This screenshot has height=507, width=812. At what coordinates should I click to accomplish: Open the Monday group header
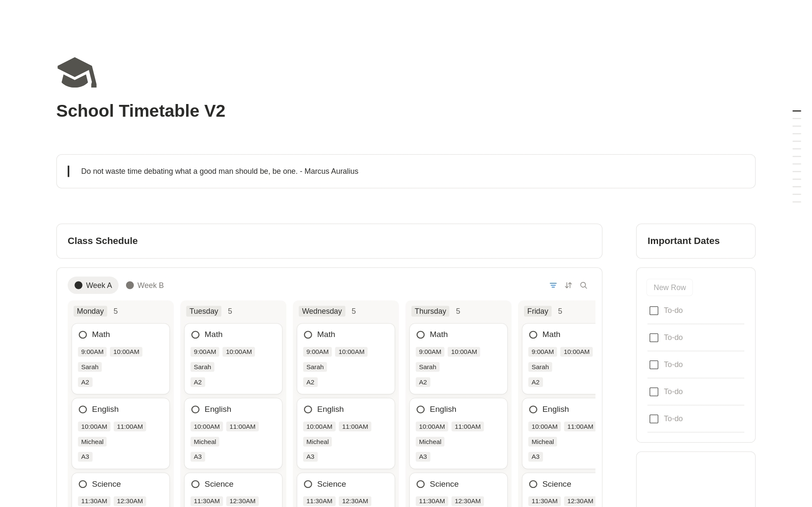pos(90,311)
